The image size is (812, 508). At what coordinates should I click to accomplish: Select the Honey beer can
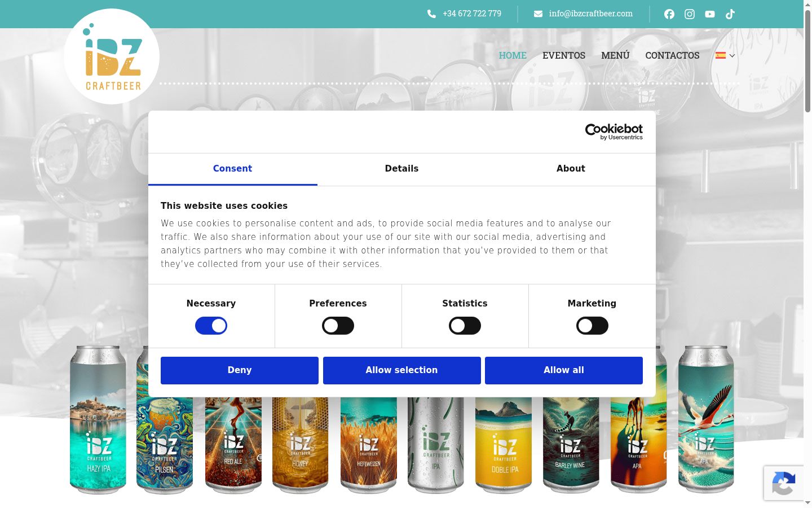point(300,445)
